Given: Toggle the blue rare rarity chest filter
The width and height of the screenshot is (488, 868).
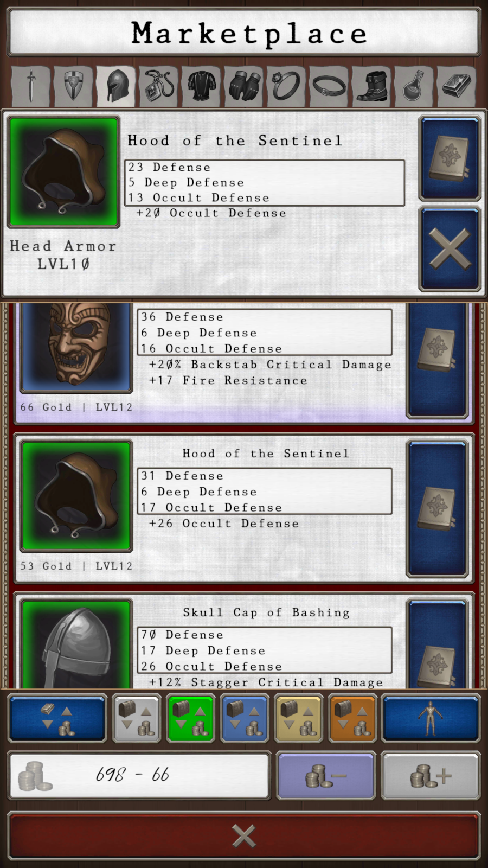Looking at the screenshot, I should (x=245, y=719).
